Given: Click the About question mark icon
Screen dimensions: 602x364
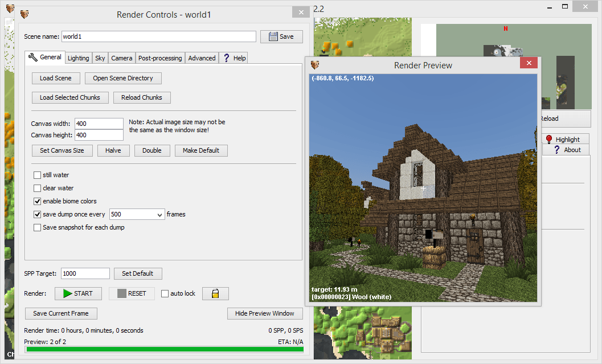Looking at the screenshot, I should point(556,150).
